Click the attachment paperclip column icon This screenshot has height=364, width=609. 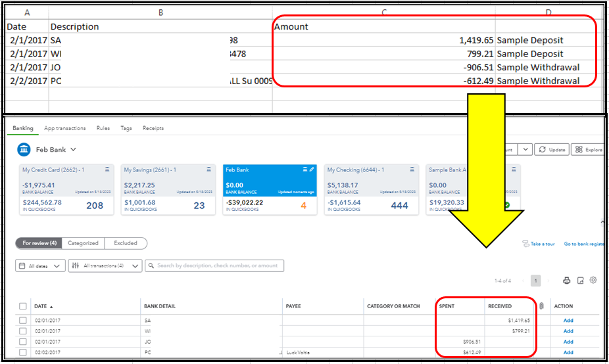541,306
